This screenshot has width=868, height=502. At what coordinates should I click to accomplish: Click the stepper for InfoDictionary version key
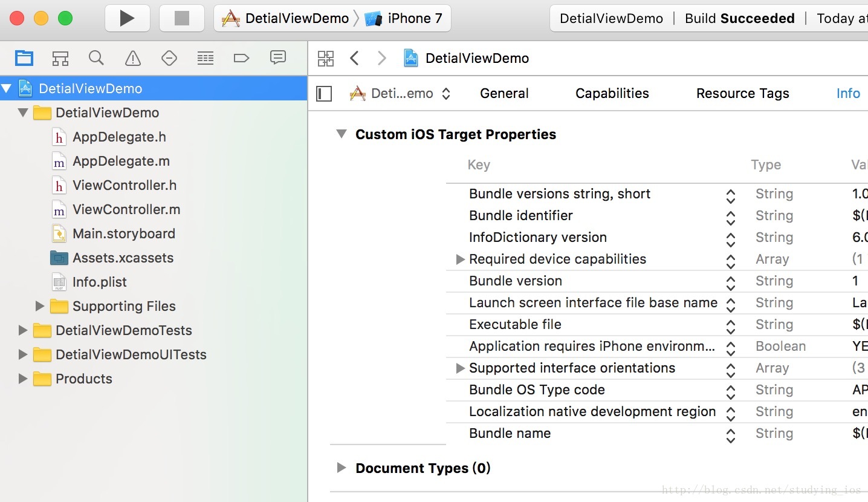(731, 240)
